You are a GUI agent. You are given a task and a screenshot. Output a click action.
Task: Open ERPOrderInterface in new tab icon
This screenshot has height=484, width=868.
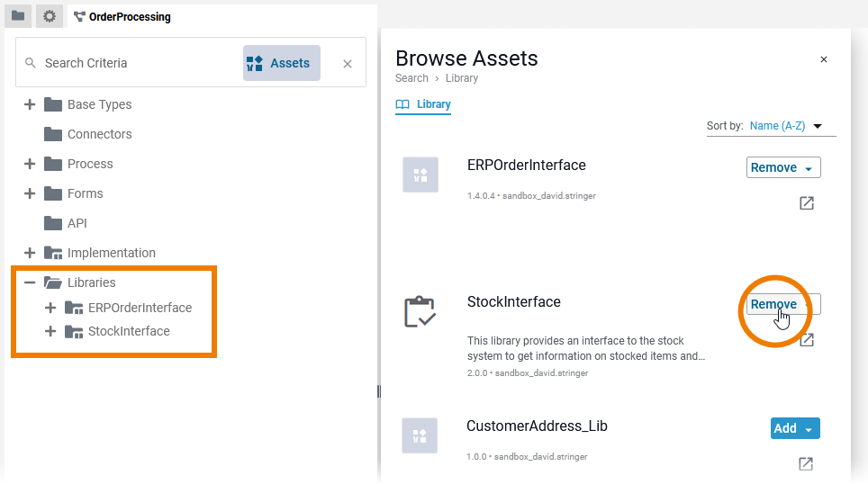pyautogui.click(x=807, y=203)
